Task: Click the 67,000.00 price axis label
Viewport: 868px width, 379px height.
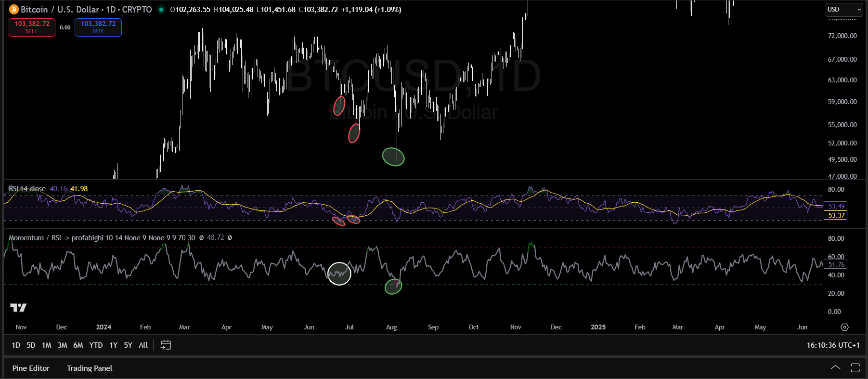Action: (x=842, y=59)
